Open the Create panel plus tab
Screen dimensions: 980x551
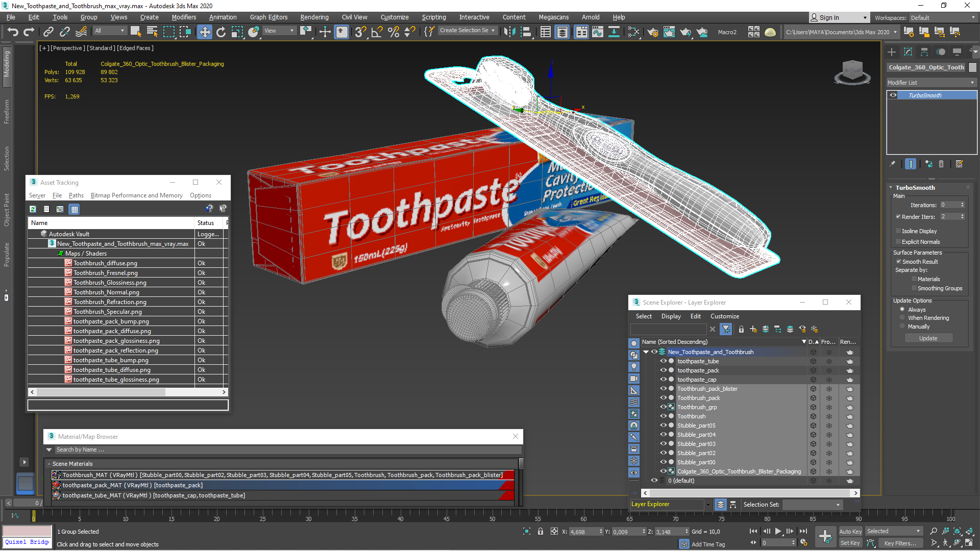892,52
